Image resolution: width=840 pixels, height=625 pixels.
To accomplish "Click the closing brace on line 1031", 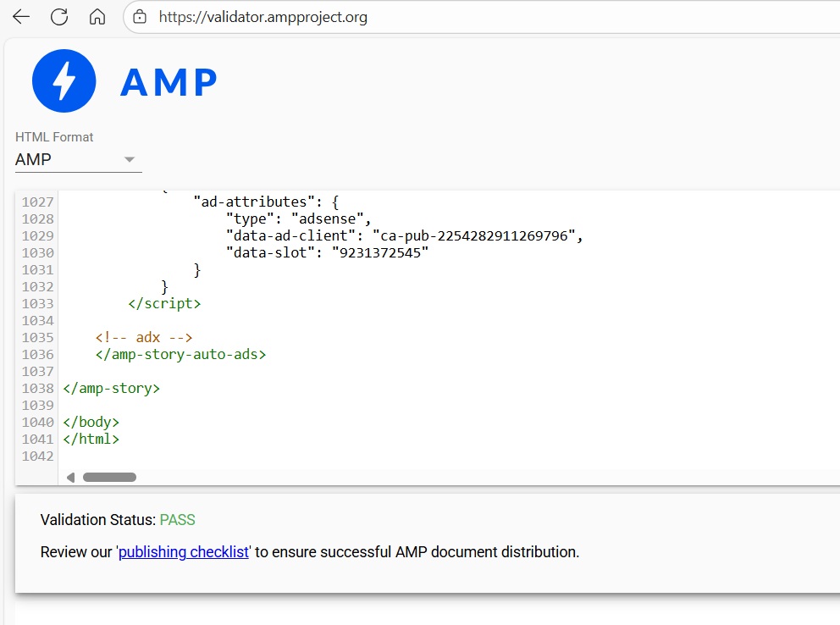I will point(197,270).
